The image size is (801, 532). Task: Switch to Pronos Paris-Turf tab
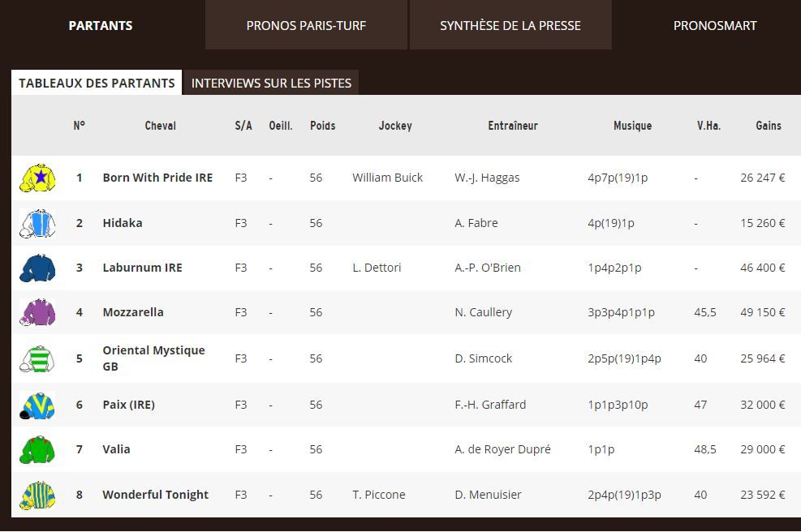pyautogui.click(x=306, y=25)
